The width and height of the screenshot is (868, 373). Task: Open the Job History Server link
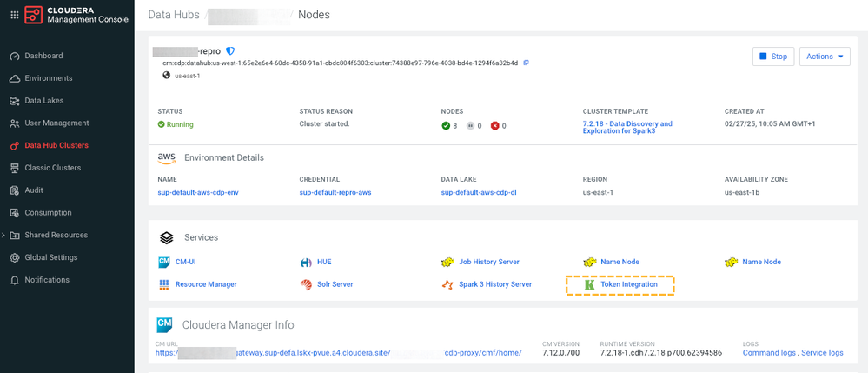(x=488, y=262)
